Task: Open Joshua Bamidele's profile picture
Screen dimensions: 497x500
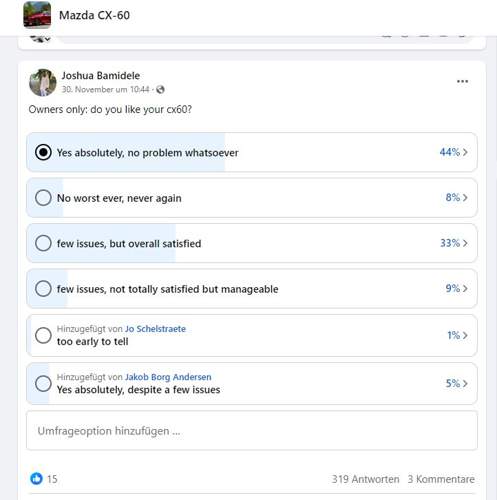Action: click(43, 82)
